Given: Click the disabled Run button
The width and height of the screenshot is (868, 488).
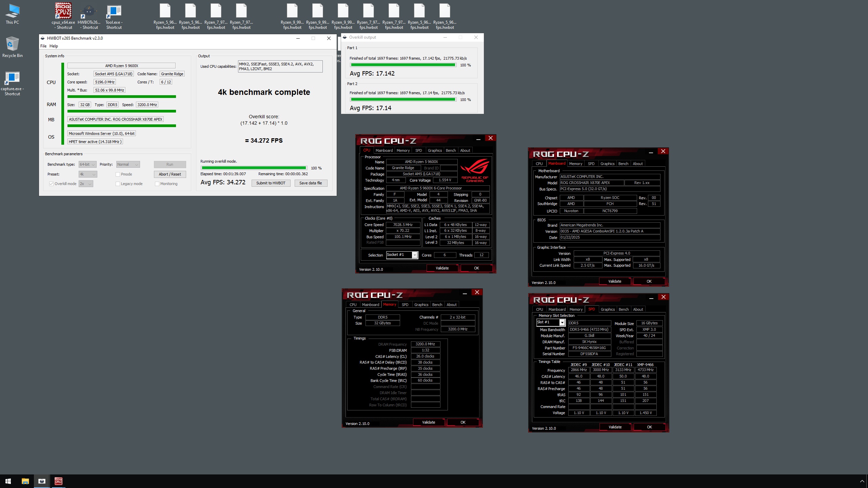Looking at the screenshot, I should tap(170, 165).
